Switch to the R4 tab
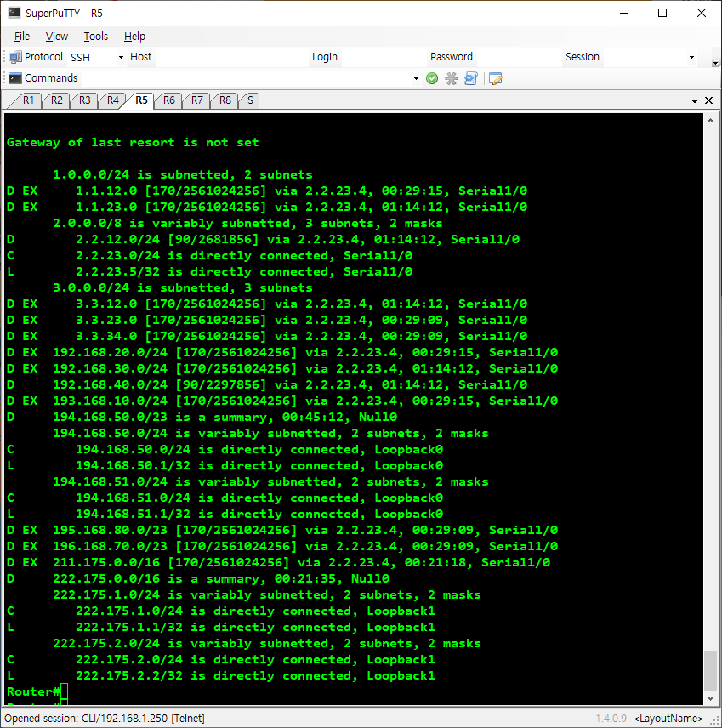This screenshot has height=728, width=722. point(113,100)
